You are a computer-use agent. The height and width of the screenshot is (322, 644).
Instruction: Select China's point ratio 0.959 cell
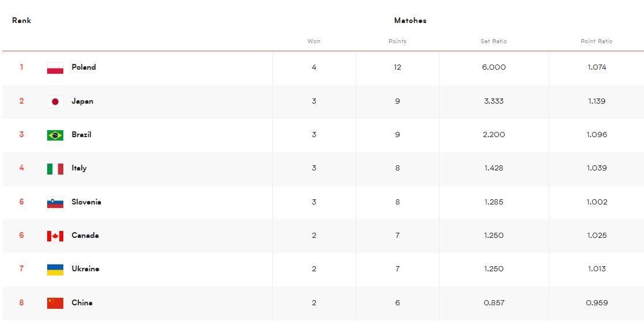[x=596, y=302]
